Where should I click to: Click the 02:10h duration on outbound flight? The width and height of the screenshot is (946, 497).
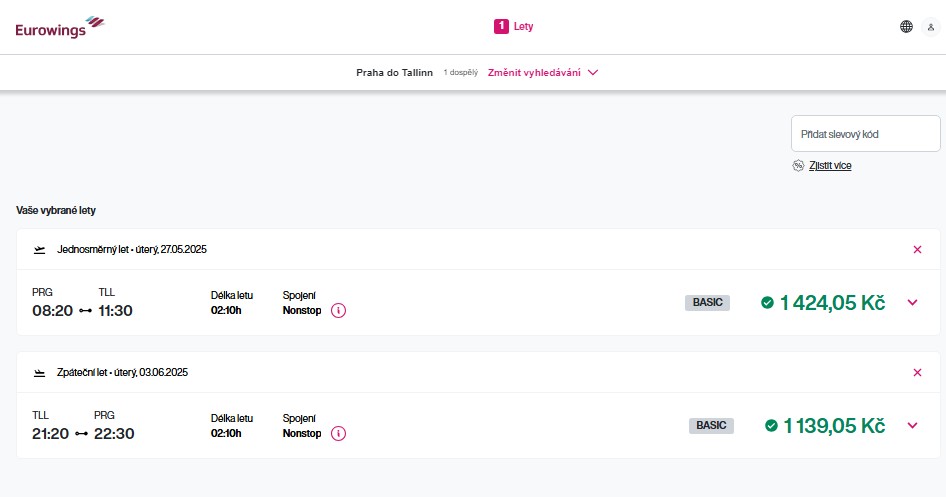pyautogui.click(x=226, y=311)
